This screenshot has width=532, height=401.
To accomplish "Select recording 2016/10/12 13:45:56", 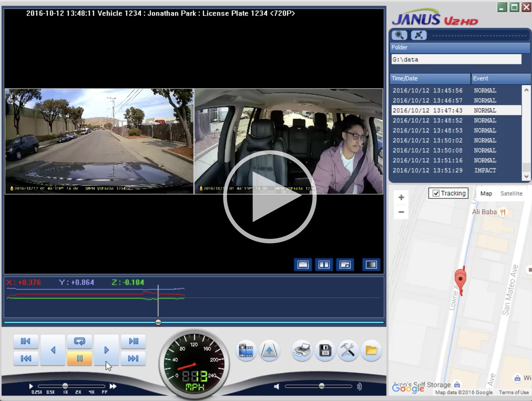I will [456, 90].
